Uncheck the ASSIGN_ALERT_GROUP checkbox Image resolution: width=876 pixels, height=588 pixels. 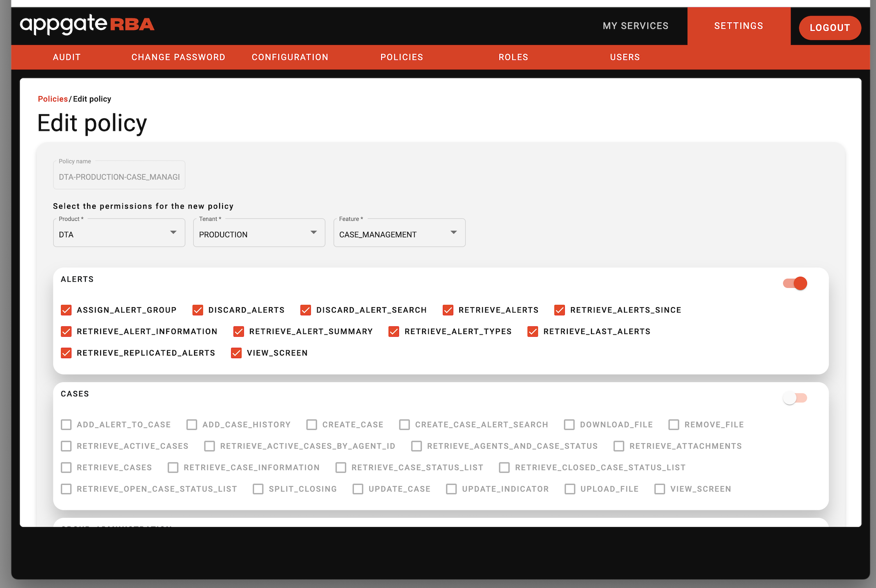tap(66, 310)
